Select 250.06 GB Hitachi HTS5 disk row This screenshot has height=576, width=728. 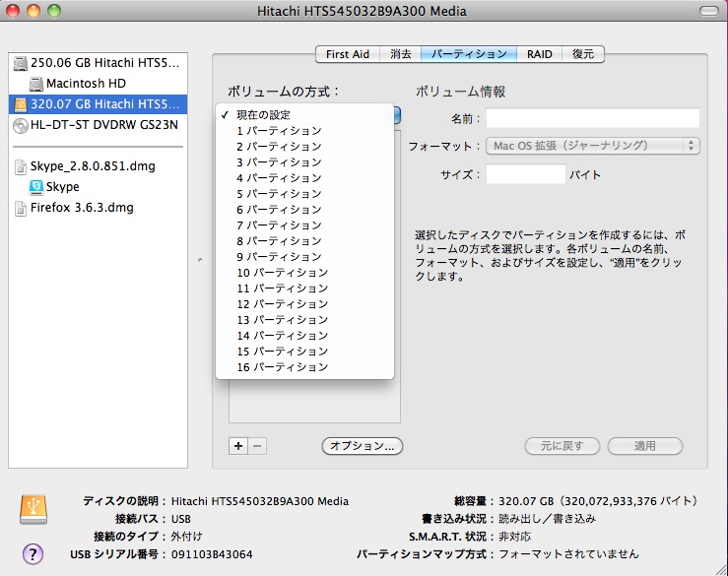(x=98, y=63)
